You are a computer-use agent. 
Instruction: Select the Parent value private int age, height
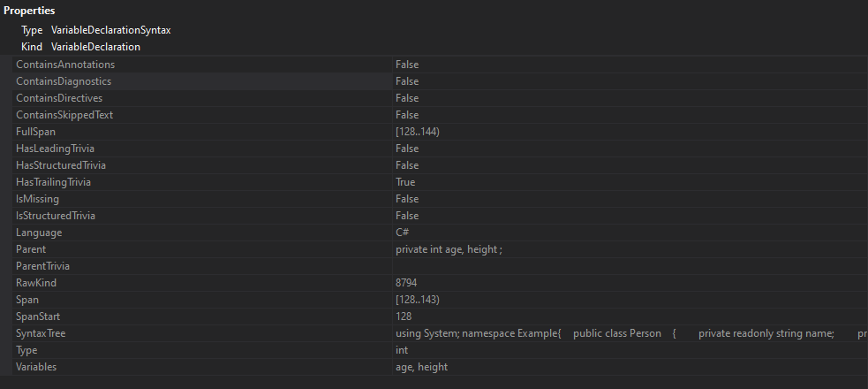click(449, 249)
